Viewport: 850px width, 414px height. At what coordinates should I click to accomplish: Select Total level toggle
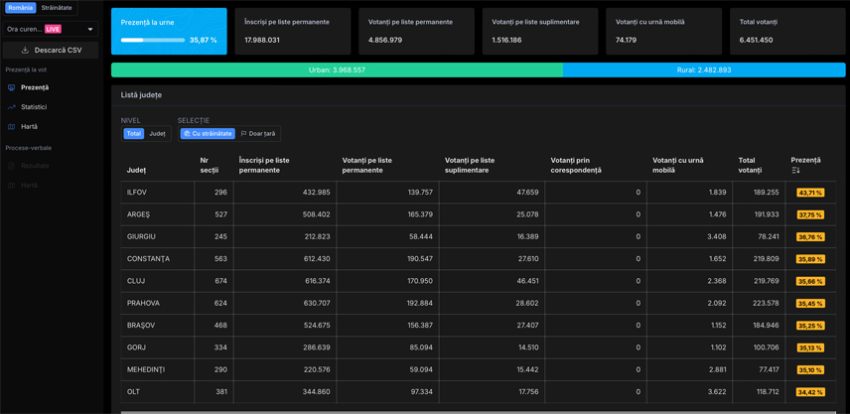point(133,133)
